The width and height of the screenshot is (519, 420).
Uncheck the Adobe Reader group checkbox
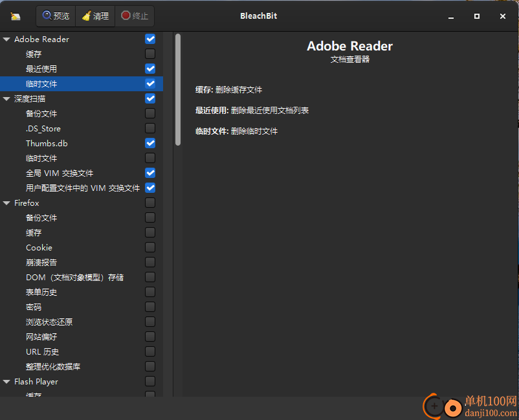[150, 39]
